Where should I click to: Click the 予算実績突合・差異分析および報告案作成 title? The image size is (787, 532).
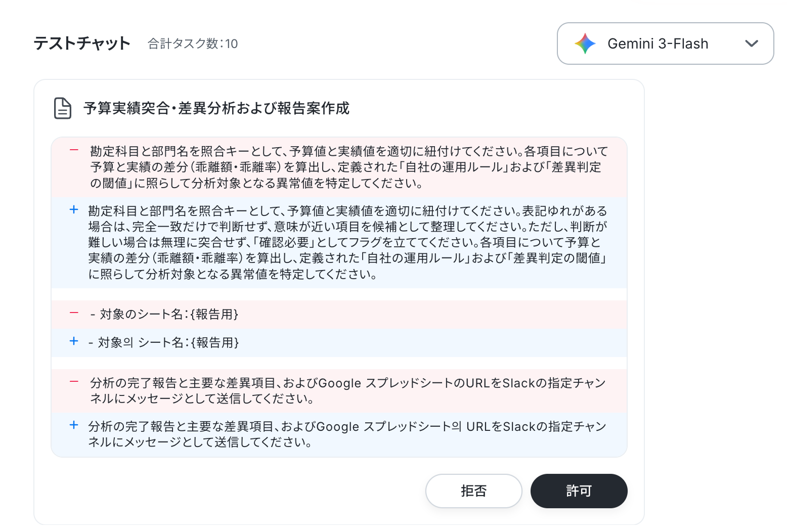(x=216, y=108)
